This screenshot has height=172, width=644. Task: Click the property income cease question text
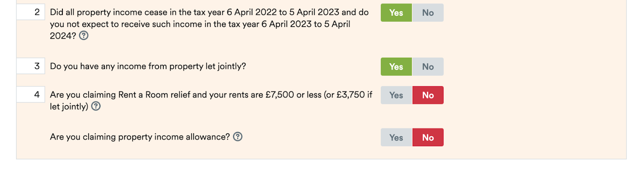click(x=209, y=24)
